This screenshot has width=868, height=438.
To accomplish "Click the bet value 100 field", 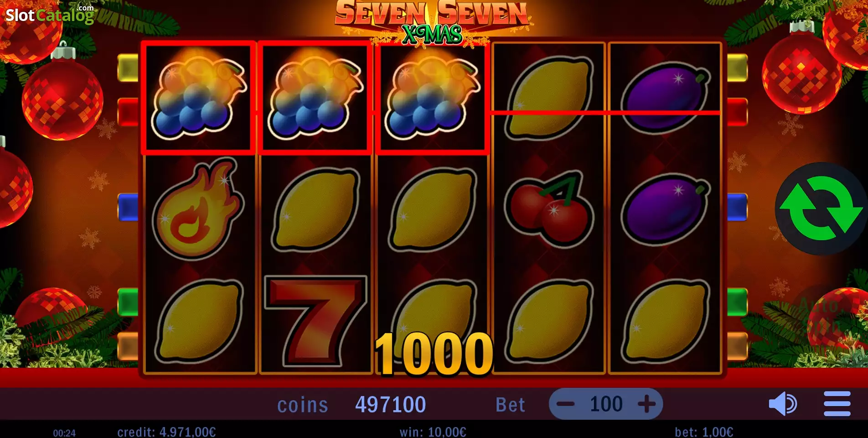I will 606,404.
